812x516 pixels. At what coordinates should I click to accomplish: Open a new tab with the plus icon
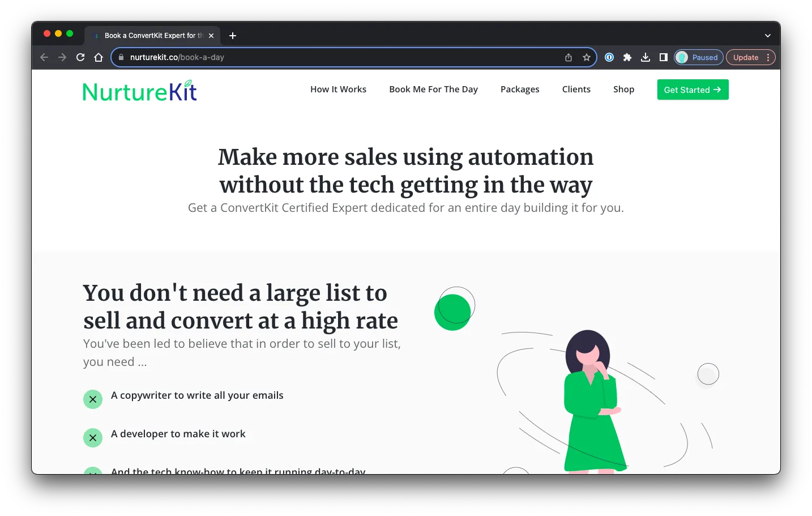[x=233, y=36]
